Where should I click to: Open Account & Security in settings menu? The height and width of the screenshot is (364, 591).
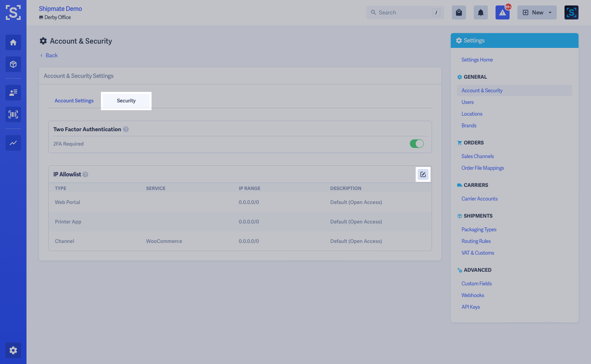[514, 90]
